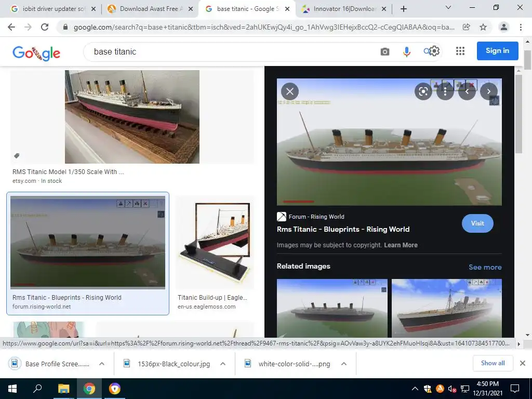Bookmark this page with the star

pyautogui.click(x=483, y=27)
